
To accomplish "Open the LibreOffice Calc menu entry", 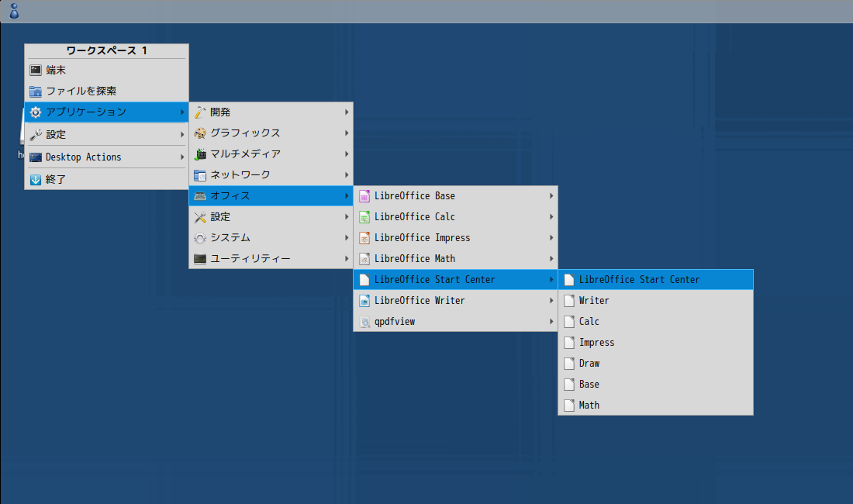I will coord(455,217).
